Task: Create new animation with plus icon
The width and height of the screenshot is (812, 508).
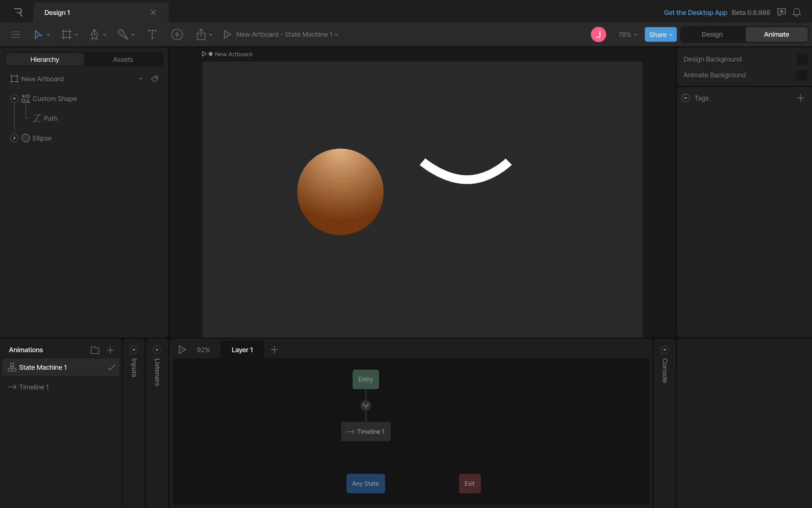Action: tap(110, 350)
